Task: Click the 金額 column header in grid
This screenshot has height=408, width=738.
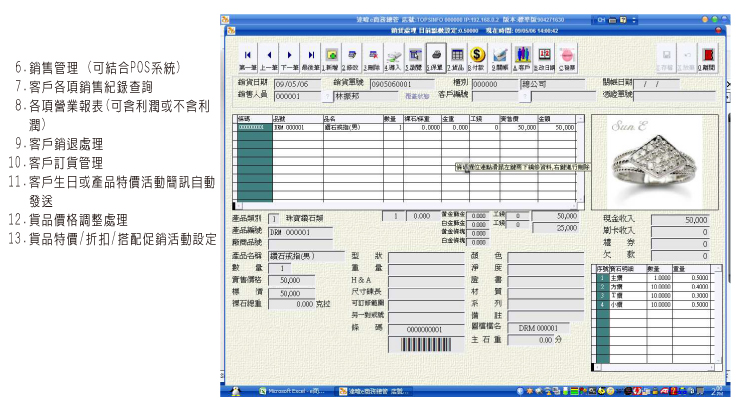Action: [545, 118]
